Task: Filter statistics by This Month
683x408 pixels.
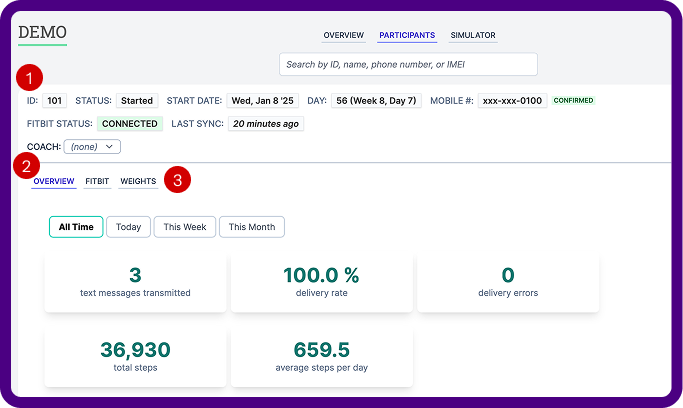Action: (252, 227)
